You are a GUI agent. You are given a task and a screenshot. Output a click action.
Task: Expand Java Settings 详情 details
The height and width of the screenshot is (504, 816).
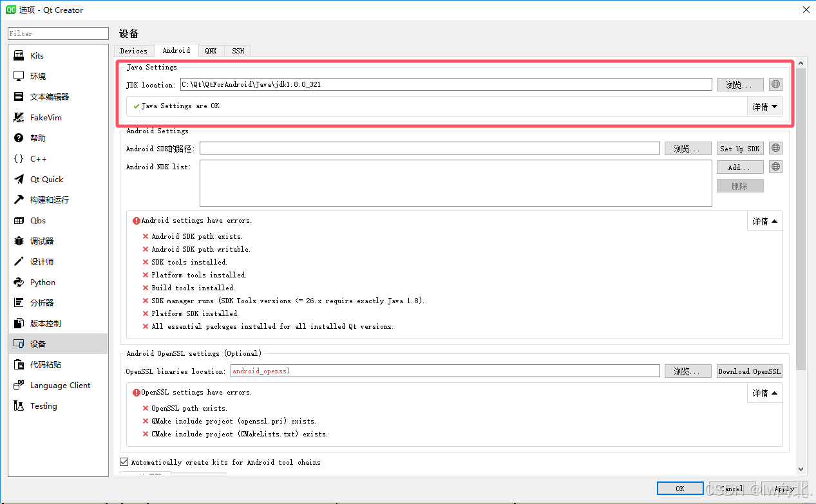(765, 107)
